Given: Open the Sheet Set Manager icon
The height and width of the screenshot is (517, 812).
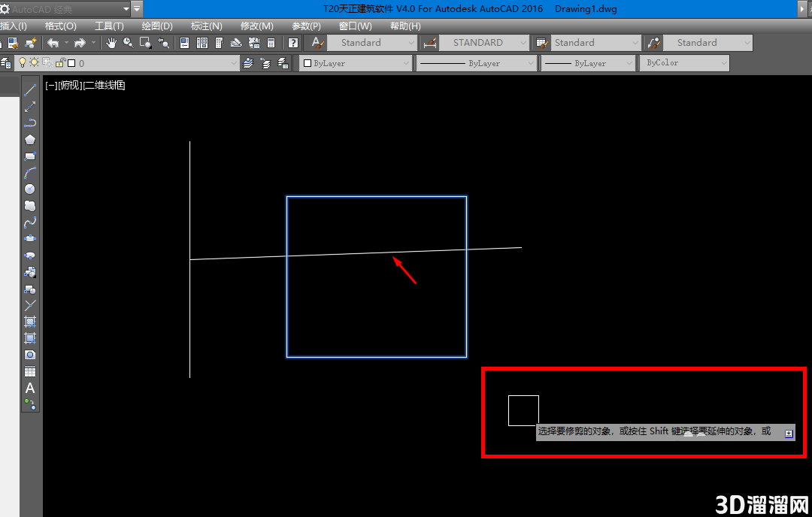Looking at the screenshot, I should (x=236, y=43).
